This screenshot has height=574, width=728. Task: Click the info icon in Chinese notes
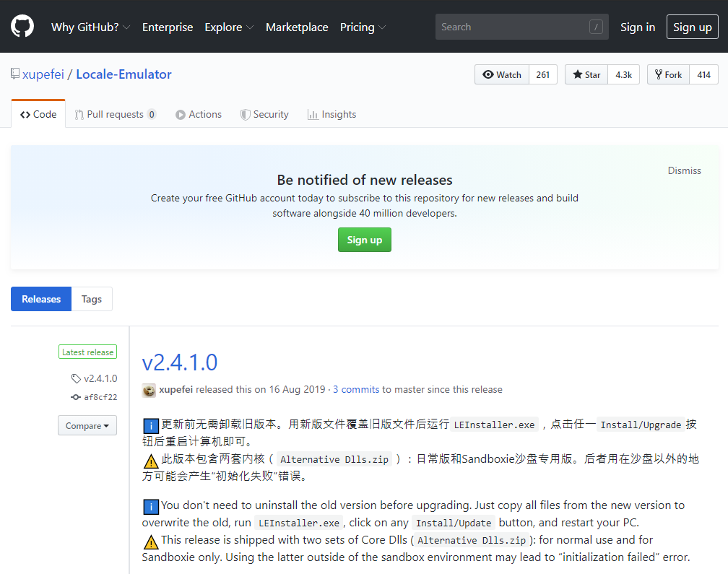tap(151, 425)
